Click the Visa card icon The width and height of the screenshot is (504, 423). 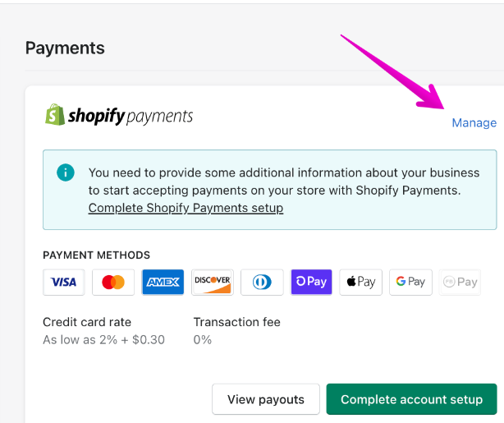pos(63,282)
